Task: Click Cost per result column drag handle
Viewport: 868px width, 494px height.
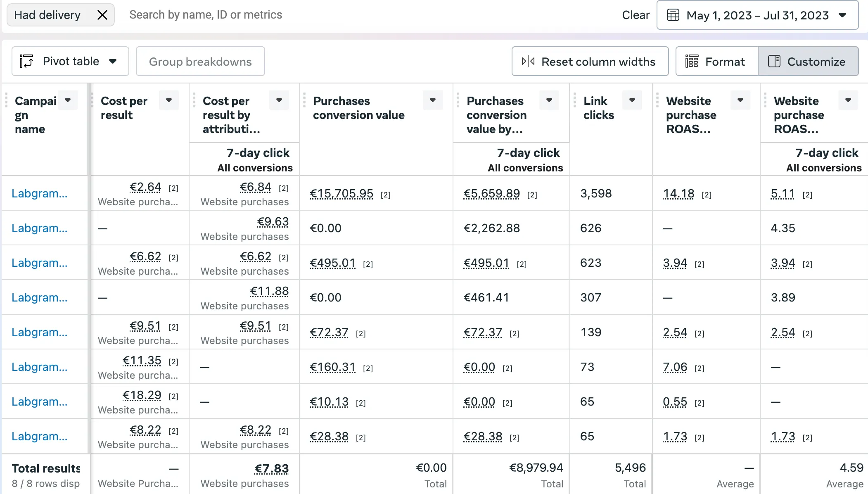Action: [92, 100]
